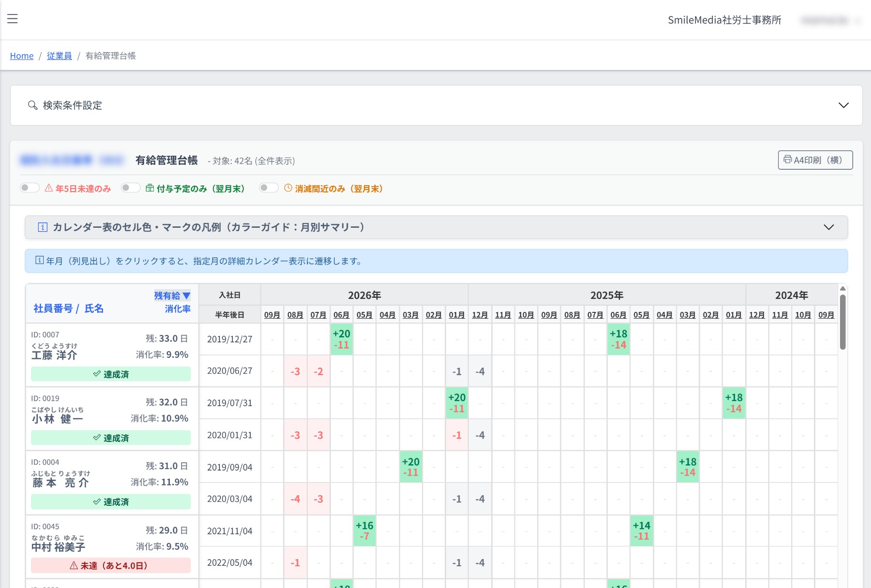The image size is (871, 588).
Task: Expand the カラーガイド legend chevron
Action: pyautogui.click(x=829, y=227)
